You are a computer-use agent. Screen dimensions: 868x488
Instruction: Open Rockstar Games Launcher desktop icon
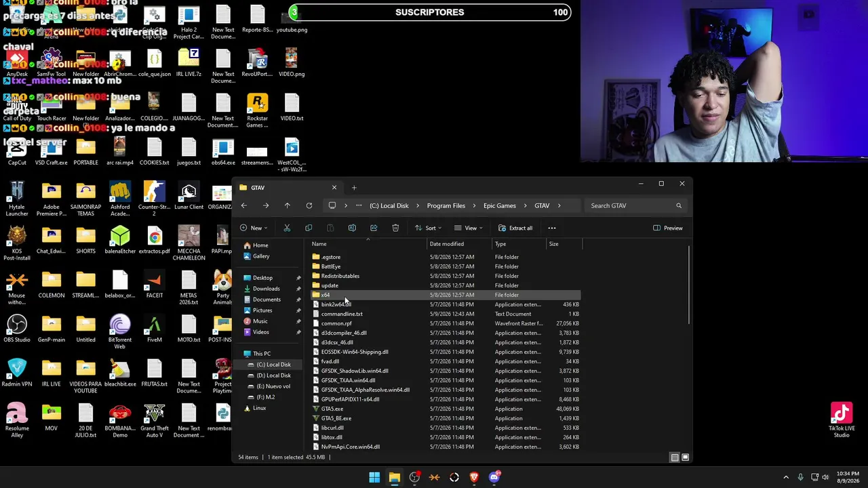tap(257, 110)
